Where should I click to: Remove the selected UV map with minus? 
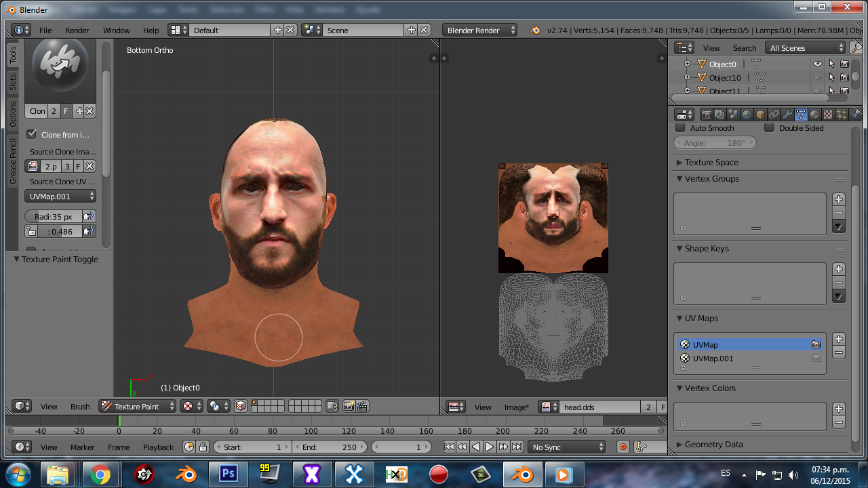pos(839,352)
